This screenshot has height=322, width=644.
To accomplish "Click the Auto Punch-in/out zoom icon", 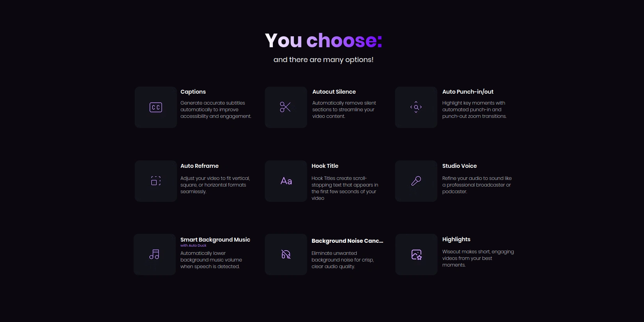I will coord(416,107).
